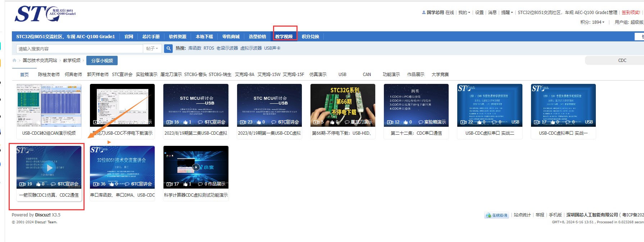Viewport: 644px width, 242px height.
Task: Select the 首页 category tab
Action: (24, 75)
